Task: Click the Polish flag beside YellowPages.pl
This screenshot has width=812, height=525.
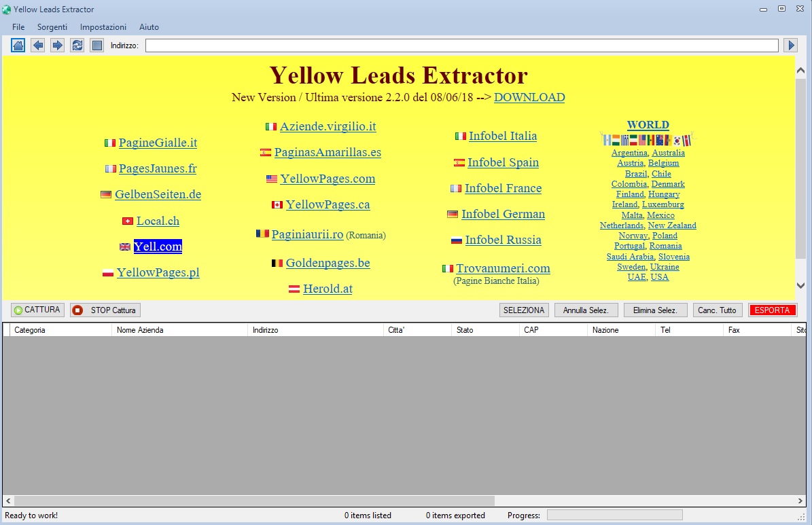Action: tap(108, 273)
